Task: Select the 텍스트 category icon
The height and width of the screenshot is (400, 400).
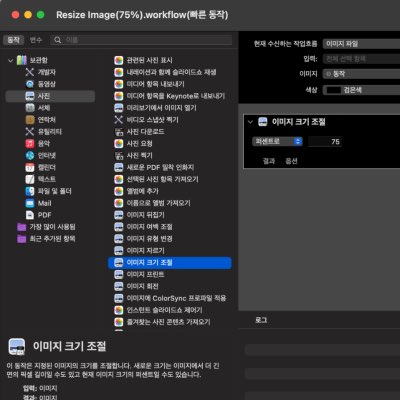Action: pyautogui.click(x=30, y=179)
